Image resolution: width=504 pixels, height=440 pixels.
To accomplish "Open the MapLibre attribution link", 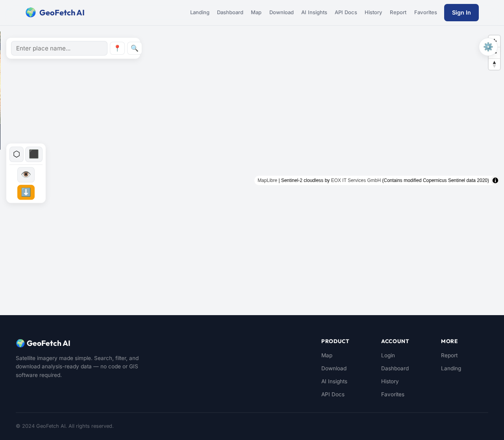I will pyautogui.click(x=267, y=180).
